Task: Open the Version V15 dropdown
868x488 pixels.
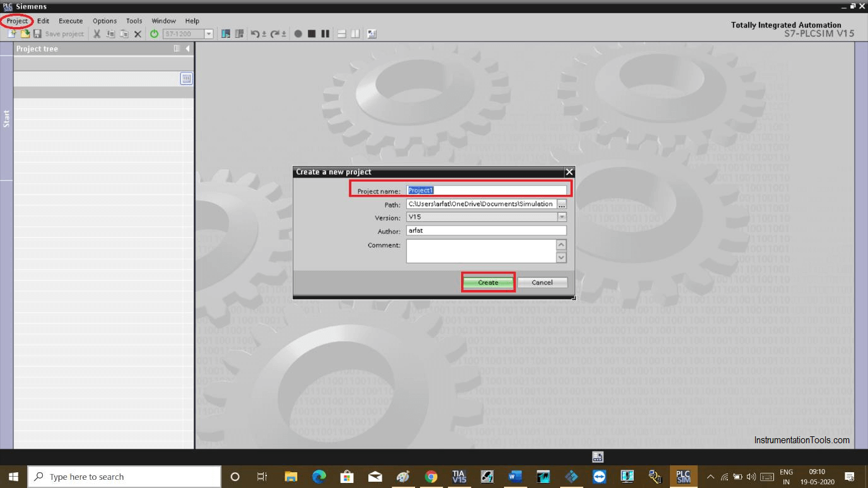Action: [x=561, y=217]
